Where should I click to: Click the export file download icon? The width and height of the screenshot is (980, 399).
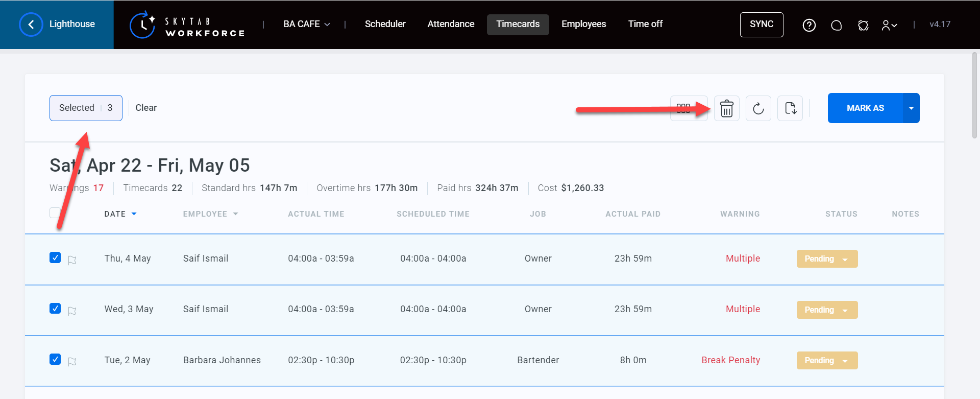click(x=790, y=108)
